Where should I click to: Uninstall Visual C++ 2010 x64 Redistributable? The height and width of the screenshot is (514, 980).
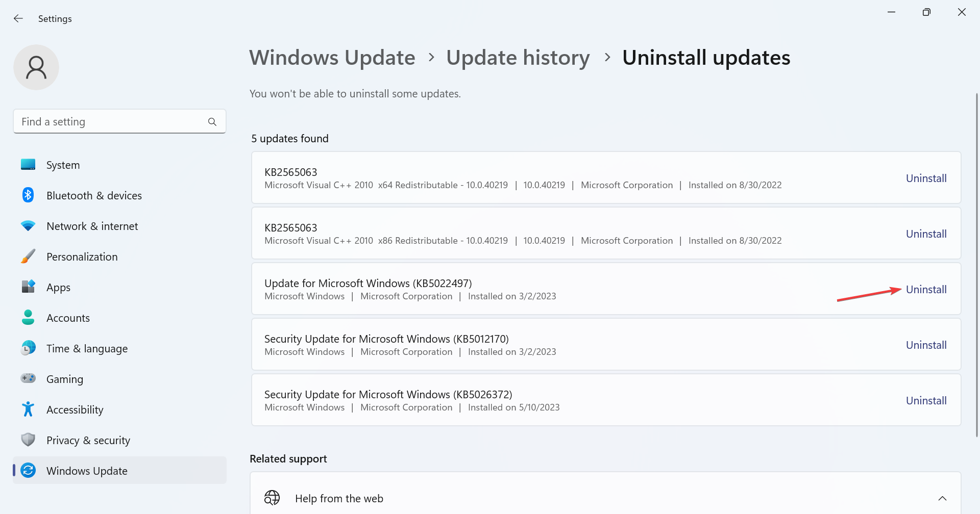926,178
